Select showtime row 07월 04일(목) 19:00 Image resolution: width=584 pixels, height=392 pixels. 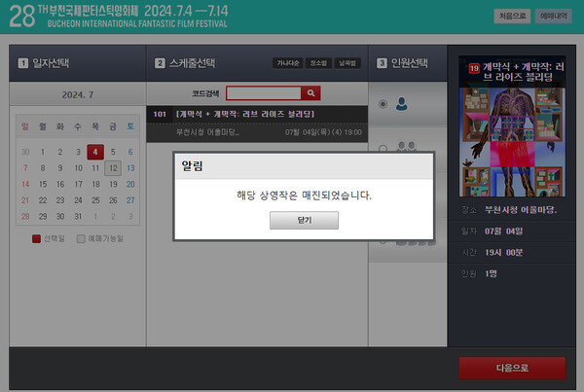click(257, 132)
